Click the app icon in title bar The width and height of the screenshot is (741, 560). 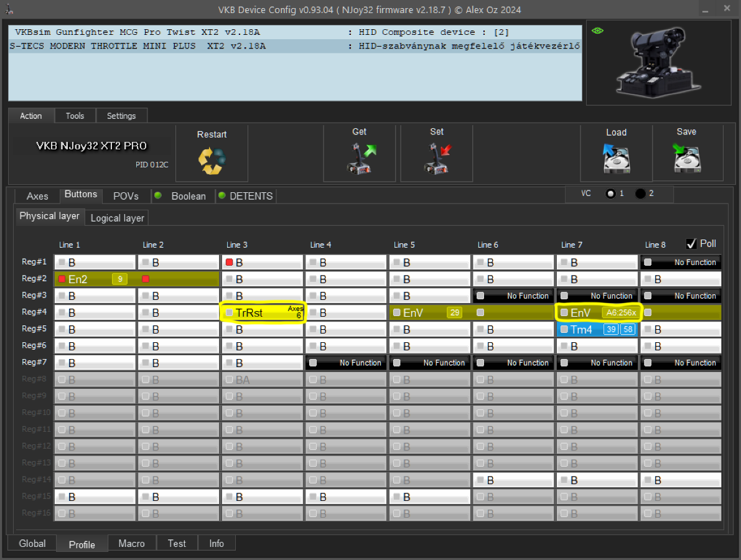[9, 9]
